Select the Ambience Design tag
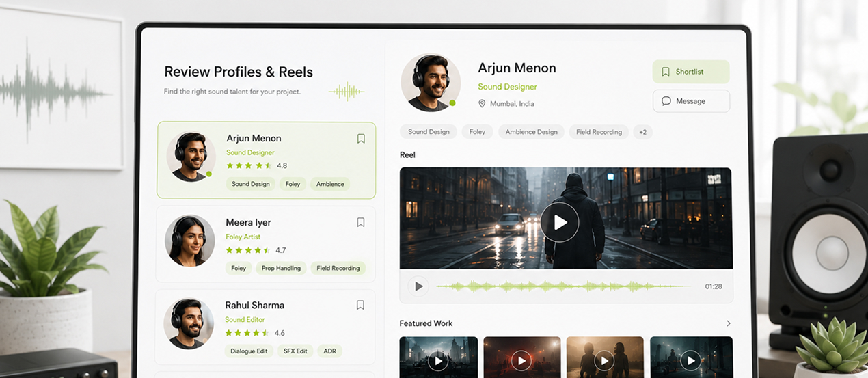The image size is (868, 378). click(x=531, y=132)
